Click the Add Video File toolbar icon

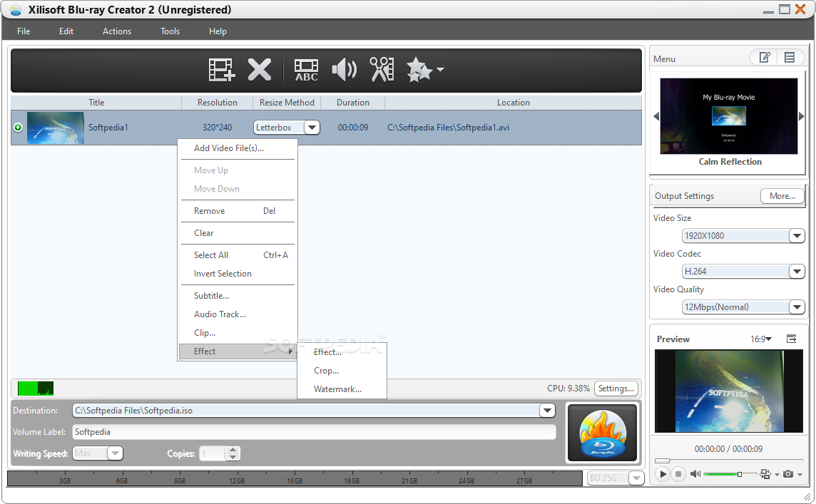[222, 70]
